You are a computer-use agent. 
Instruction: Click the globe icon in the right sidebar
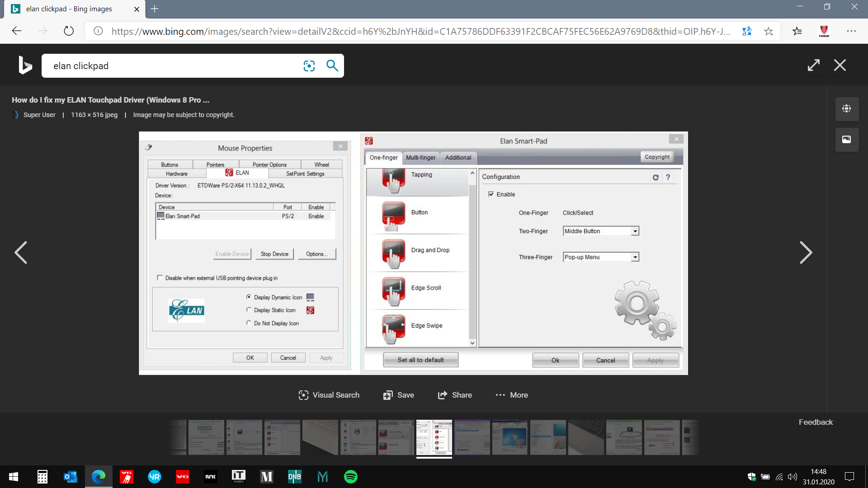click(847, 109)
